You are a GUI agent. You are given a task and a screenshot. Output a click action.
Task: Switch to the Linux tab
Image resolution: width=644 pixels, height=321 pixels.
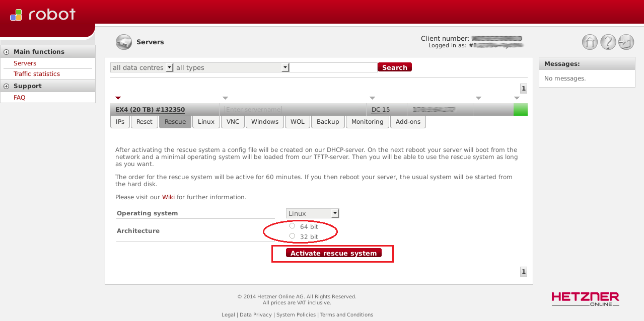(206, 122)
